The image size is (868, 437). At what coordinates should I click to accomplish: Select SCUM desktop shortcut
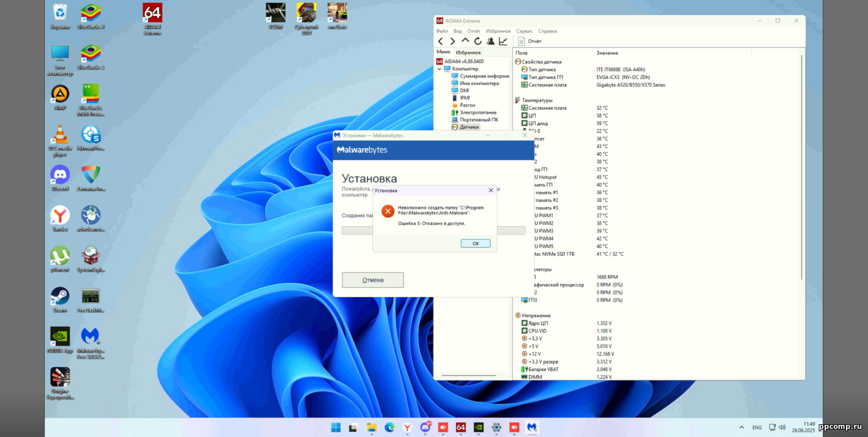pos(275,17)
